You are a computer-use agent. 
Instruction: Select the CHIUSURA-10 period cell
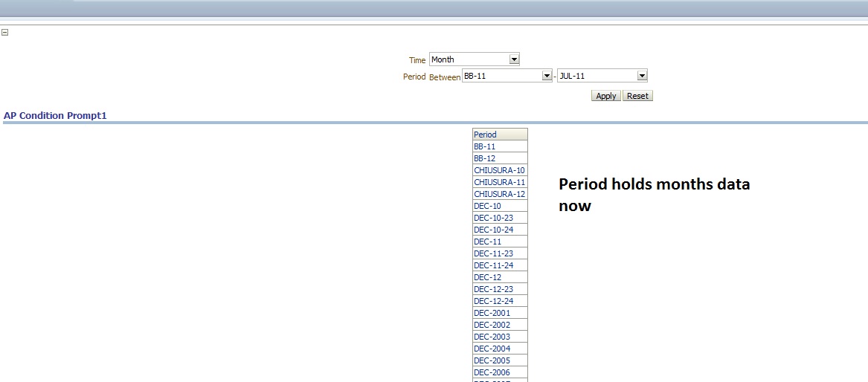pos(500,170)
